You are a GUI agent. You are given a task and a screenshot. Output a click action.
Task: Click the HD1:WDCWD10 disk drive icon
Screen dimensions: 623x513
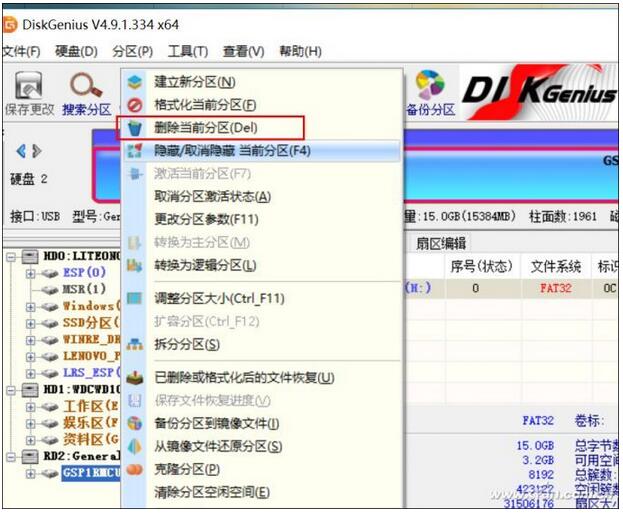click(x=30, y=390)
